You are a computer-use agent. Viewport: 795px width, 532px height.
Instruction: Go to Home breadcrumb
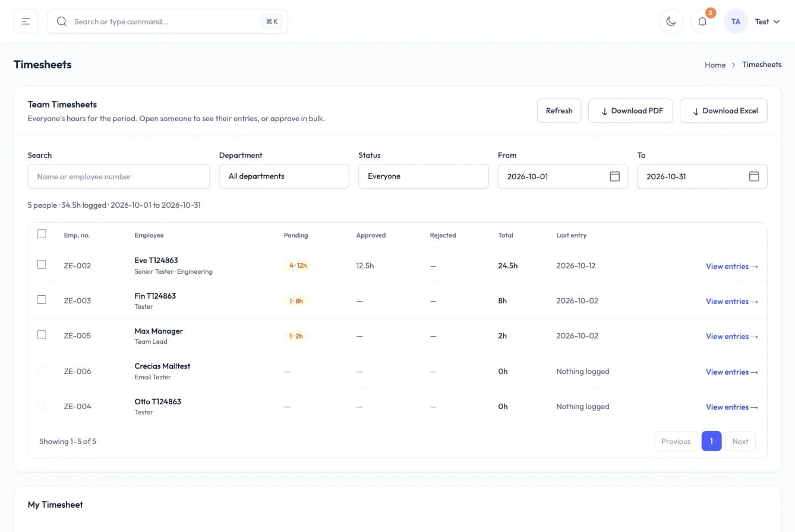point(715,65)
